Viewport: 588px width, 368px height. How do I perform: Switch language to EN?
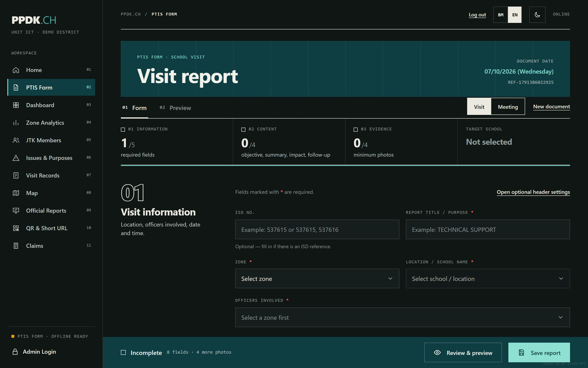[515, 15]
